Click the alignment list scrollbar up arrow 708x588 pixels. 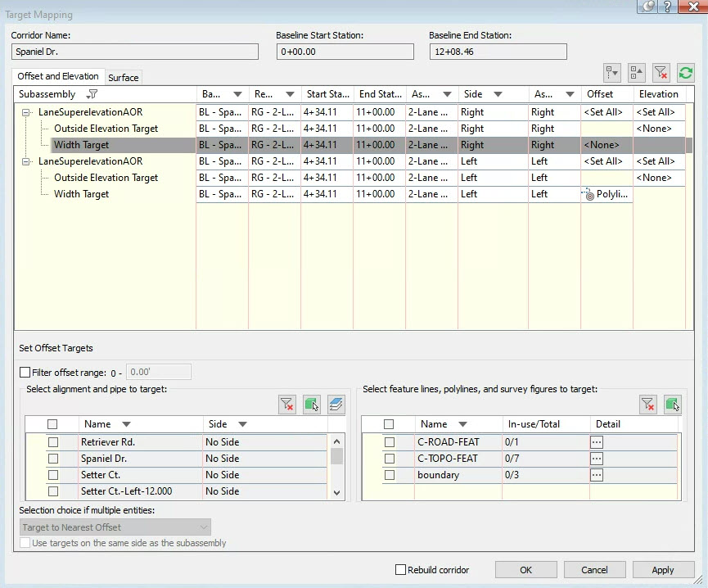tap(336, 441)
